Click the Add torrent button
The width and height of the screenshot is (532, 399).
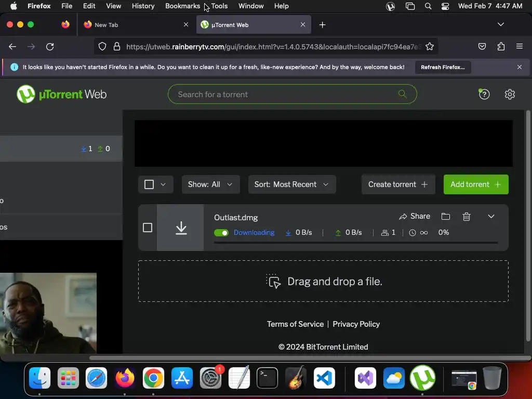pos(476,184)
